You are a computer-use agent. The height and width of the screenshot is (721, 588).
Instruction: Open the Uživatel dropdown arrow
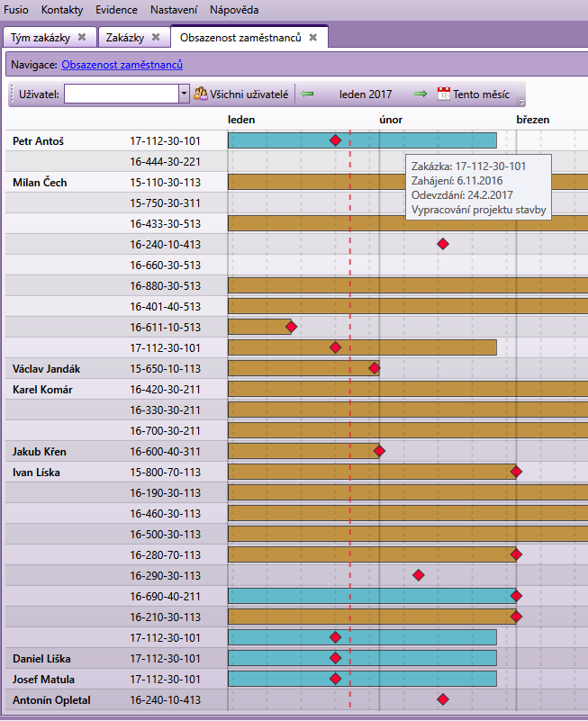pos(184,94)
